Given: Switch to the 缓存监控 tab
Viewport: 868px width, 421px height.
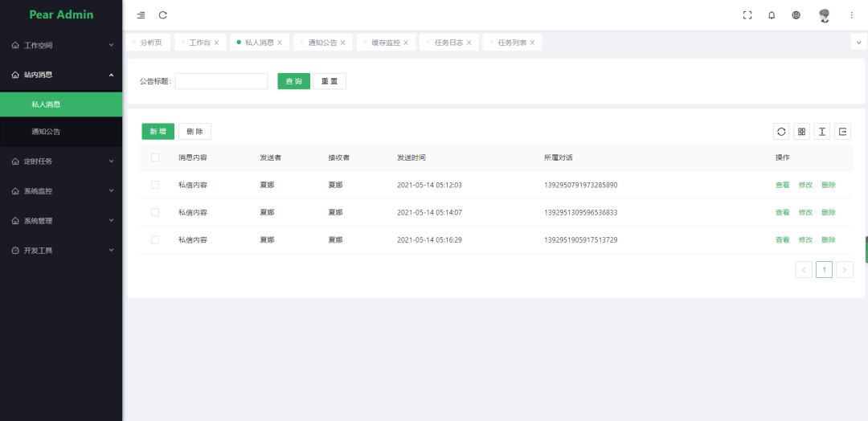Looking at the screenshot, I should pos(385,43).
